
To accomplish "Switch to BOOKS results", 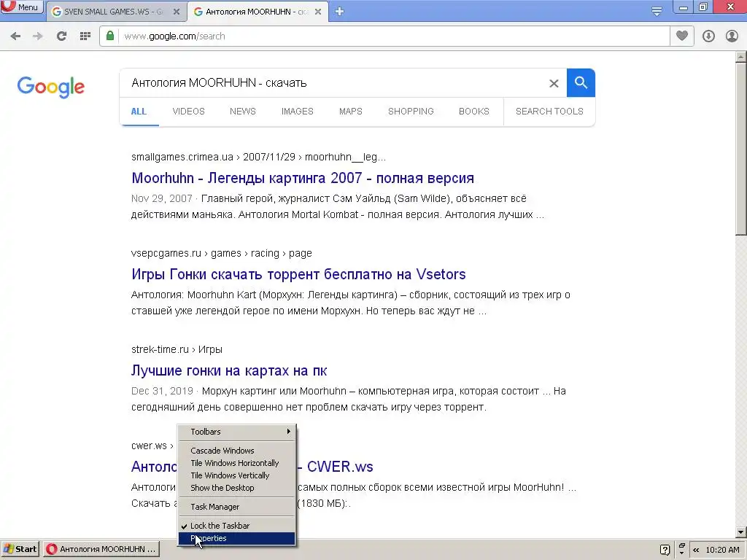I will tap(474, 112).
